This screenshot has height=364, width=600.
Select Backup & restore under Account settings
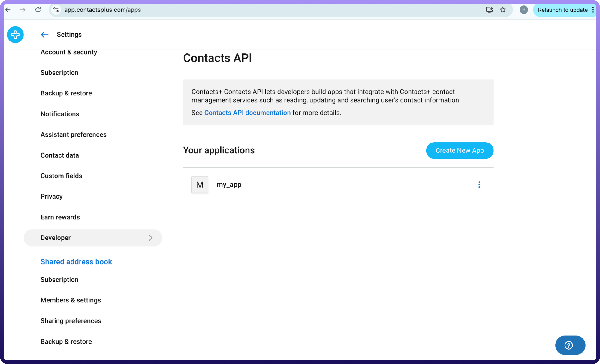[x=66, y=93]
